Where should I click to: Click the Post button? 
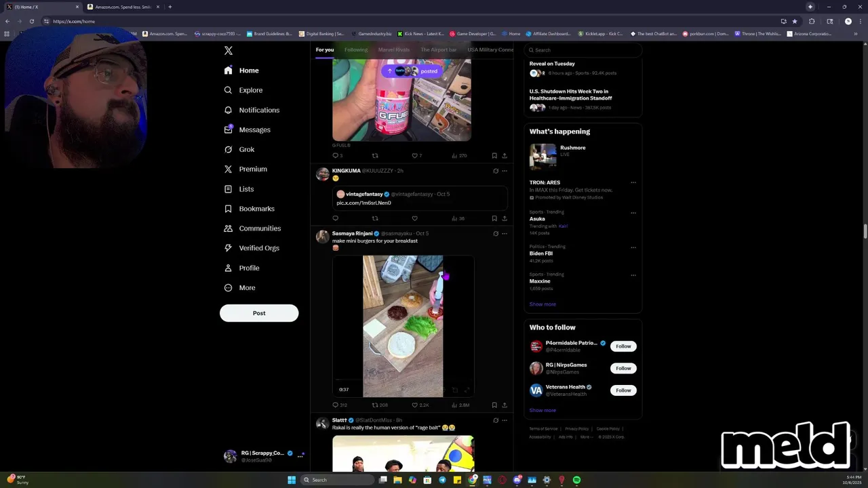[259, 313]
